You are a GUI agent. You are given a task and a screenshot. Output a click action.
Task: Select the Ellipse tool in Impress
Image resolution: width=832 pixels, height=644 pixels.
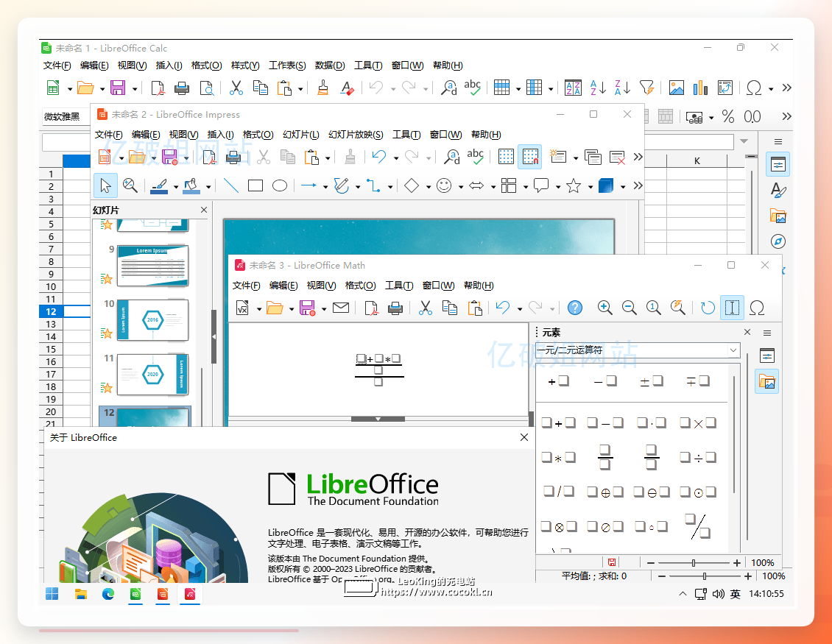280,185
